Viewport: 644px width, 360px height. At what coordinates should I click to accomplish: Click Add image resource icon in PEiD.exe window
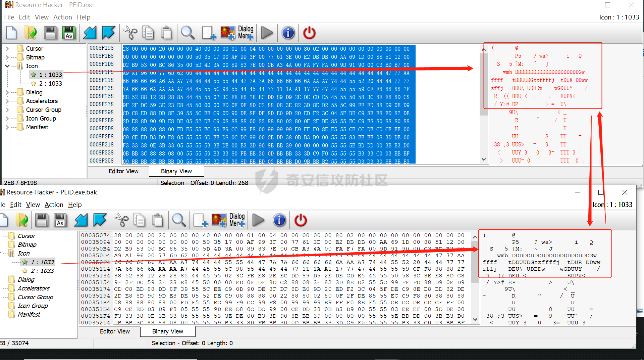228,33
